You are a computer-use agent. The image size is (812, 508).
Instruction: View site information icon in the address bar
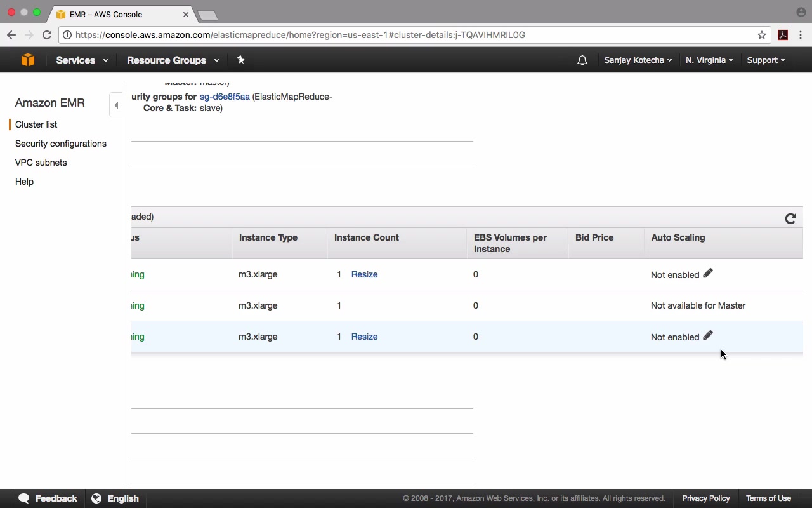coord(67,35)
